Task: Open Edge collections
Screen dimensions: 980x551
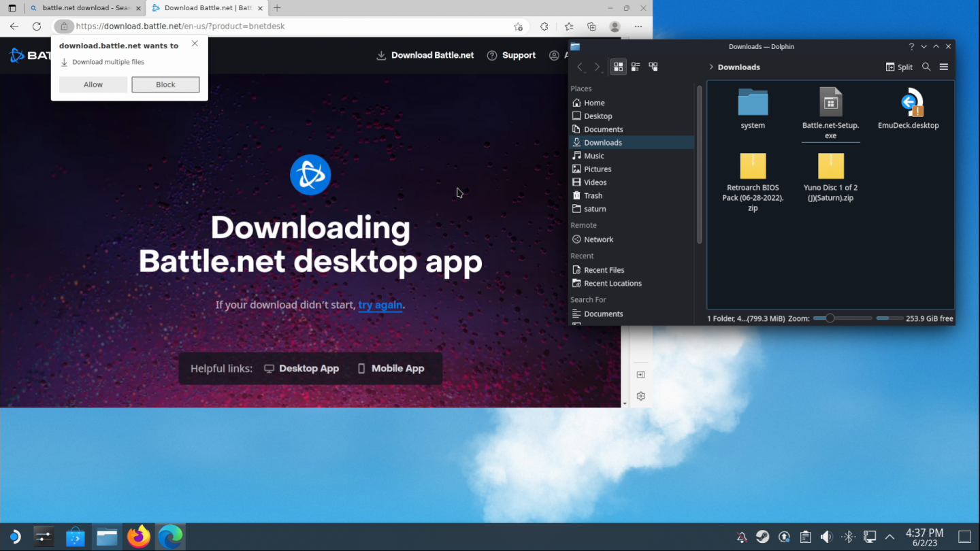Action: [591, 27]
